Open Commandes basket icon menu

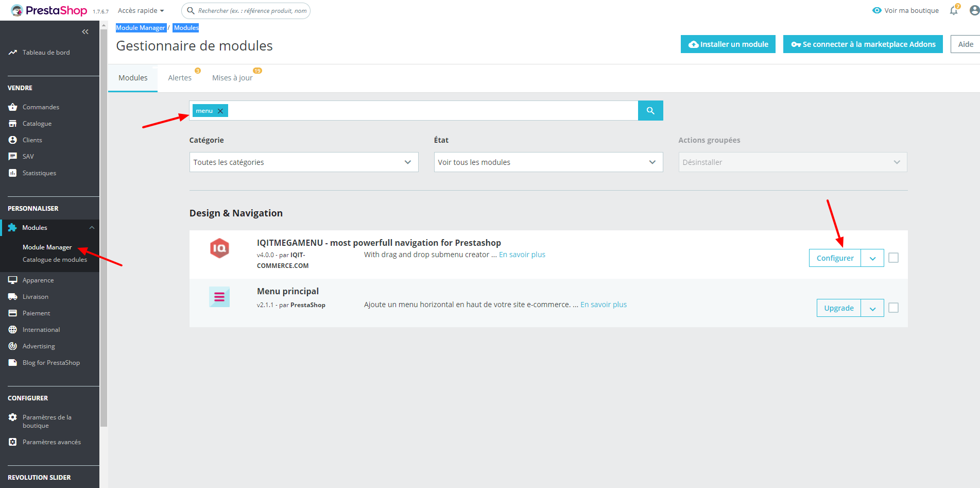point(13,107)
